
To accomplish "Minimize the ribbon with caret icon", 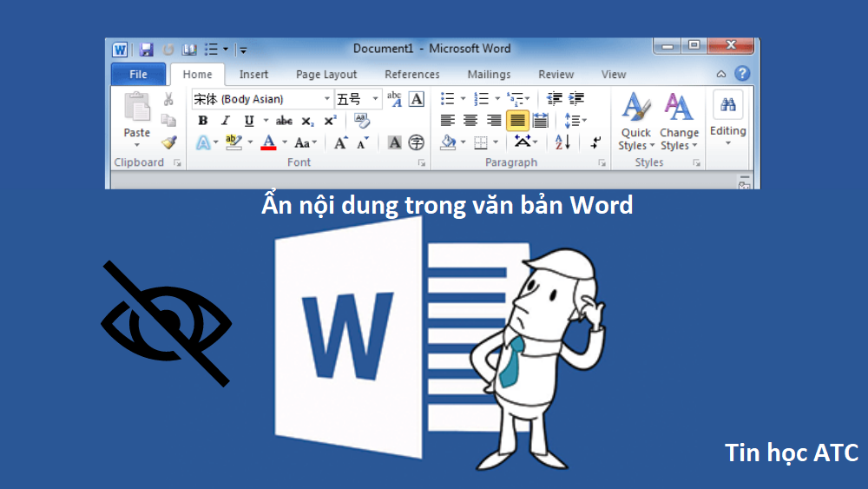I will [720, 74].
